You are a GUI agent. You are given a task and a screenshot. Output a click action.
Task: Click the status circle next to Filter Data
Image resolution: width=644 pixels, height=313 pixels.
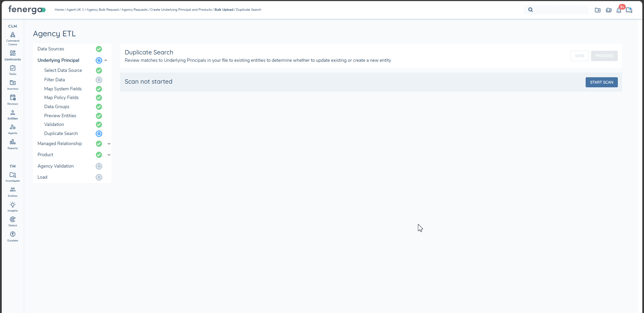99,80
